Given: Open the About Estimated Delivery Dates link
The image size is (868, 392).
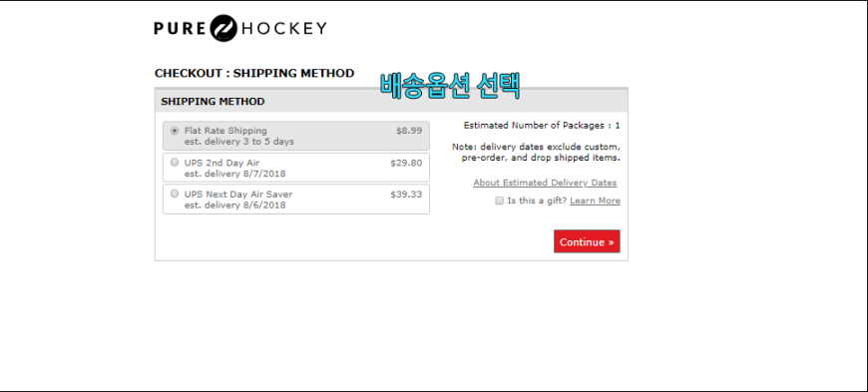Looking at the screenshot, I should pos(545,183).
